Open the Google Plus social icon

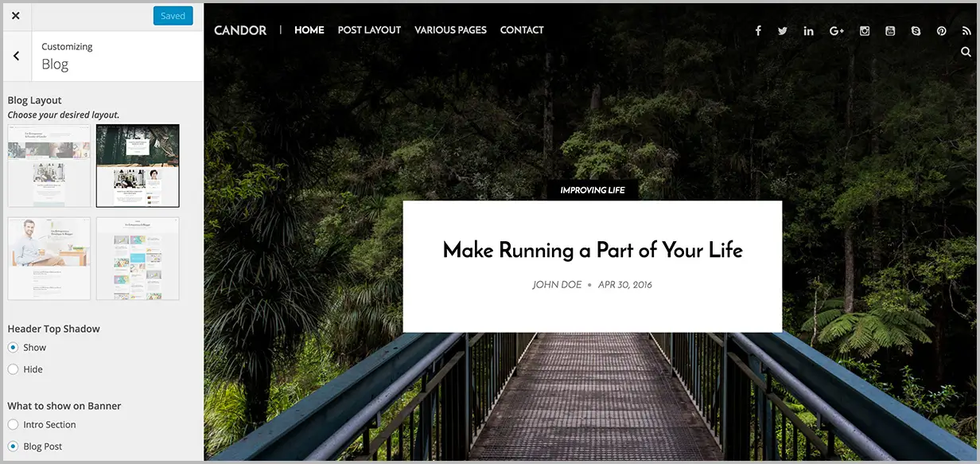(837, 31)
